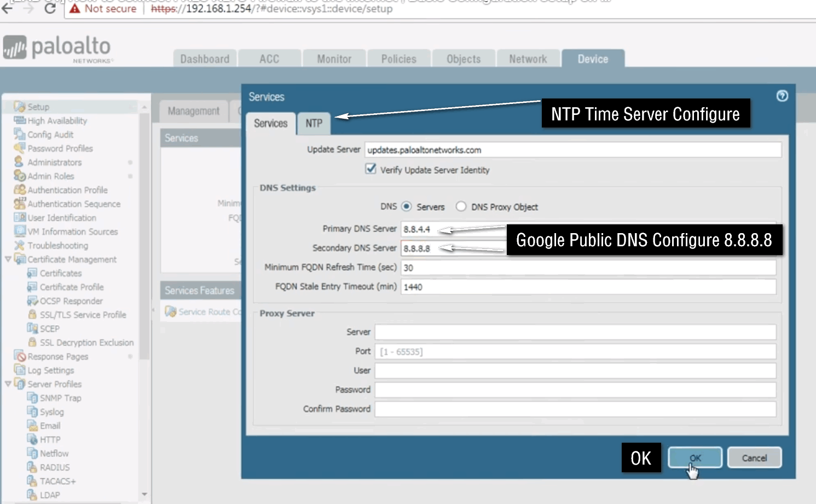Open the Dashboard tab
Viewport: 816px width, 504px height.
click(x=205, y=59)
